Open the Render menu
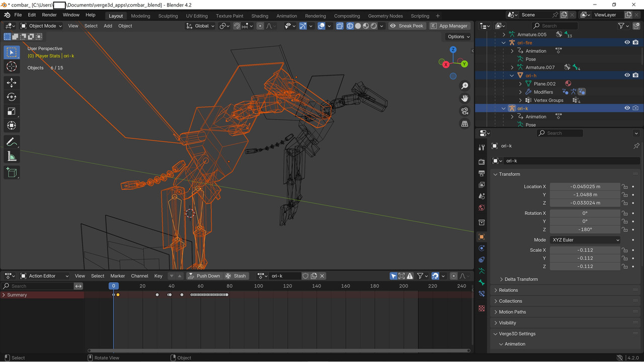This screenshot has width=644, height=362. 49,15
